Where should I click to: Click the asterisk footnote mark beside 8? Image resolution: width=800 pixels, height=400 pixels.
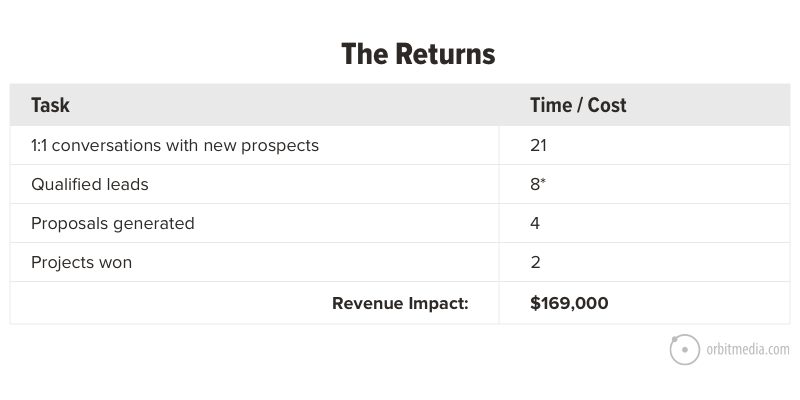point(543,181)
